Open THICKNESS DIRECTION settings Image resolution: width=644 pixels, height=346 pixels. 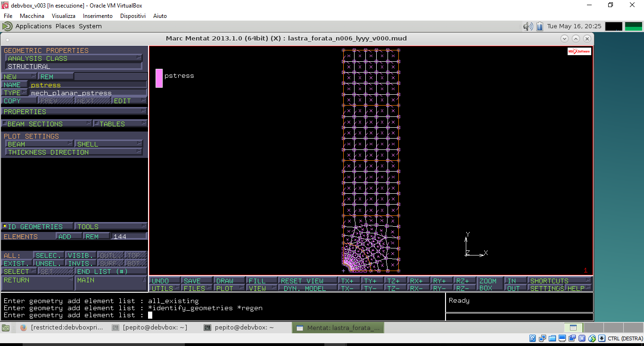[x=73, y=152]
